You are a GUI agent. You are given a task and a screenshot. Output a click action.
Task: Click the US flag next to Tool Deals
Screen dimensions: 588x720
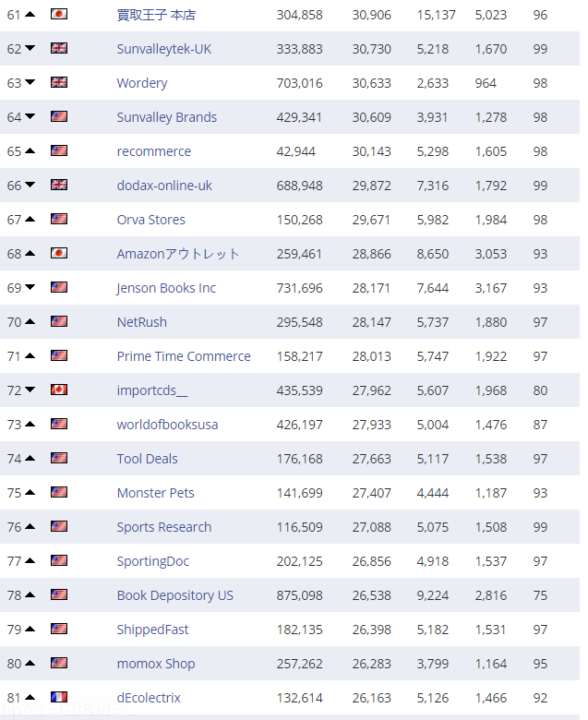point(59,459)
